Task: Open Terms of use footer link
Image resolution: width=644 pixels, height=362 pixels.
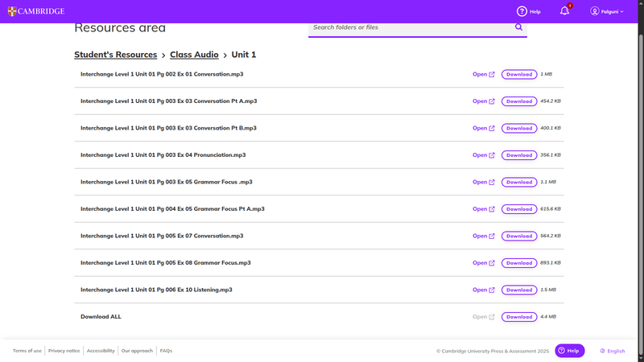Action: [x=27, y=351]
